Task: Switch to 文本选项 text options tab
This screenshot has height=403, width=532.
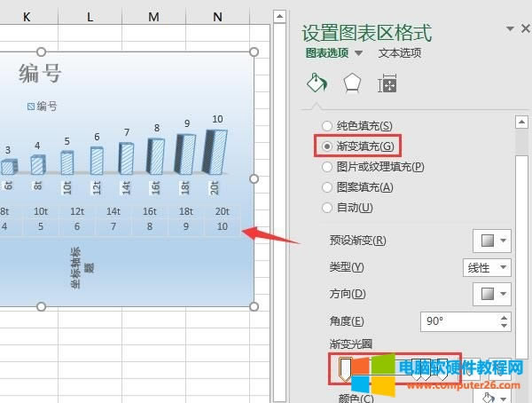Action: (400, 53)
